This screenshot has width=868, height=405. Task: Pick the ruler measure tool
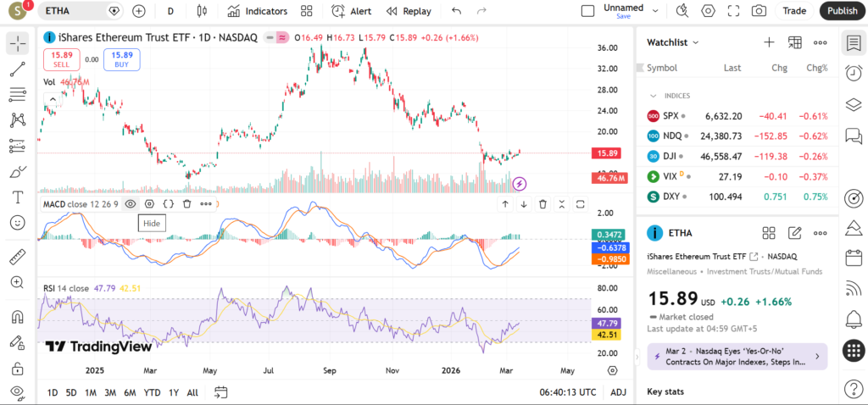[18, 257]
